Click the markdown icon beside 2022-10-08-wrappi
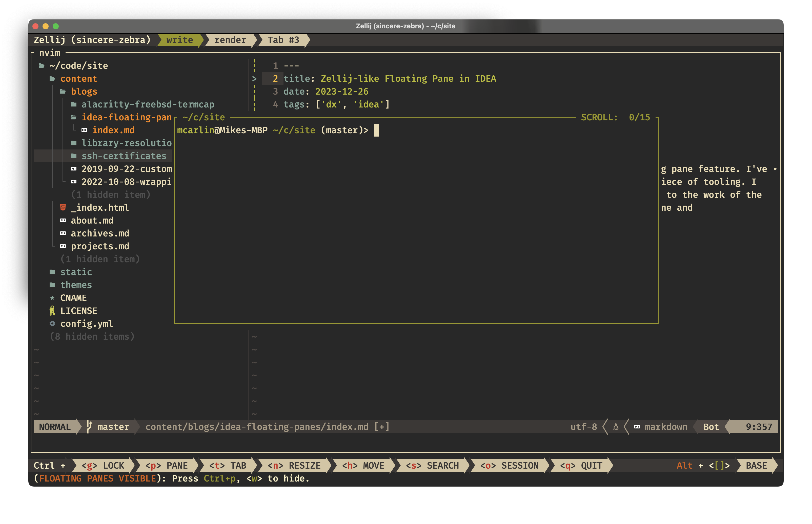The image size is (812, 524). [x=74, y=182]
